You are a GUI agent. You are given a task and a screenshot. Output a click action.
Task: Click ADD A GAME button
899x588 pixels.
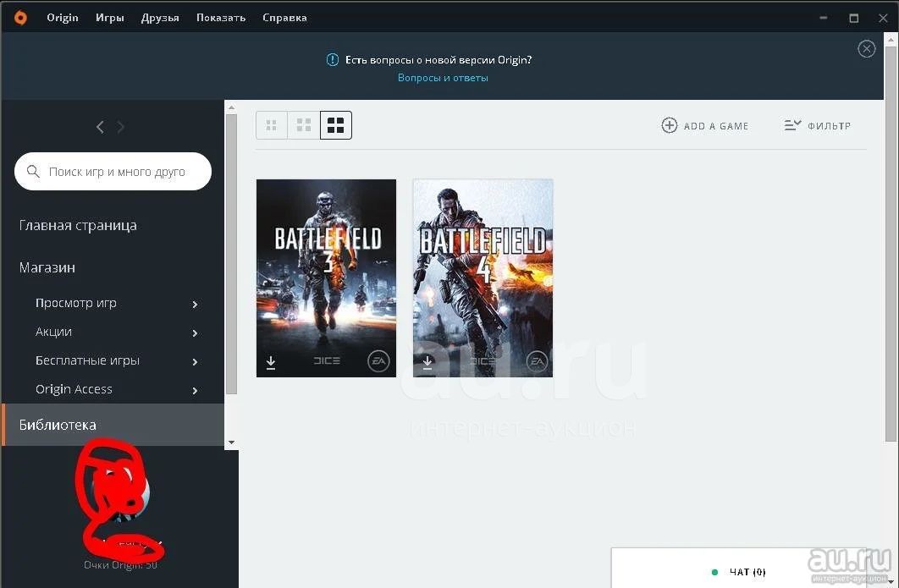click(x=704, y=125)
